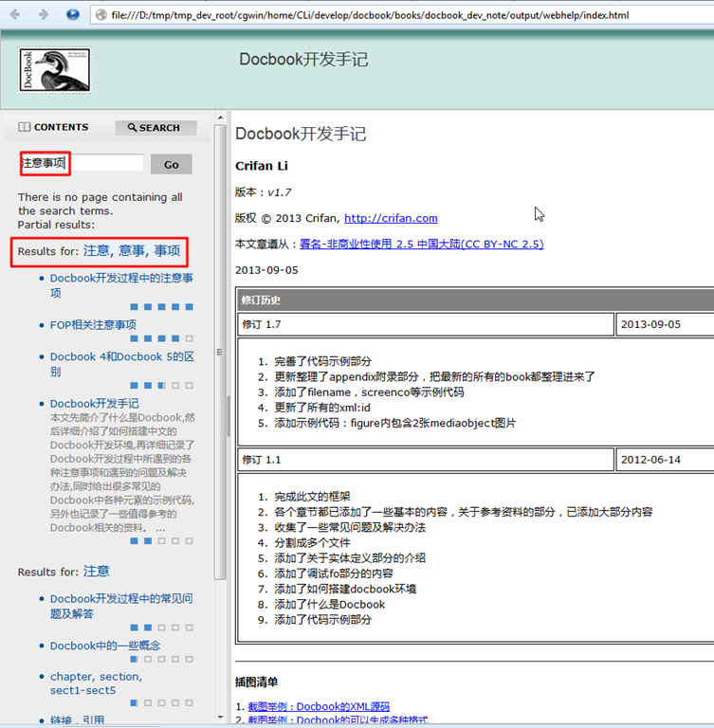714x728 pixels.
Task: Click the search text input field
Action: (82, 163)
